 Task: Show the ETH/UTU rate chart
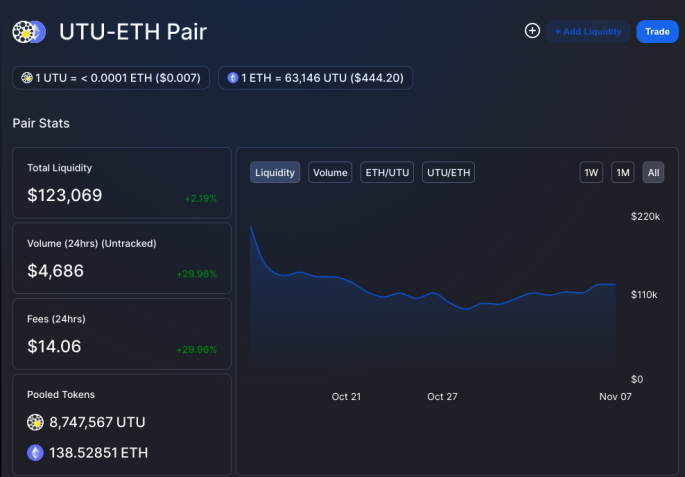(387, 173)
